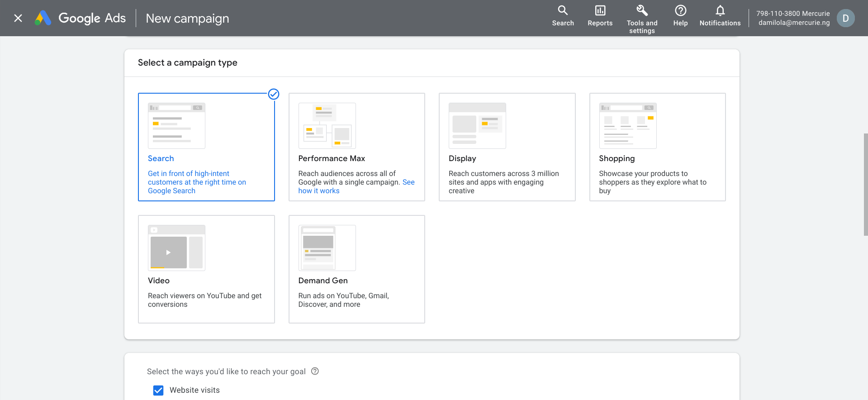Screen dimensions: 868x400
Task: Open account avatar D
Action: tap(845, 18)
